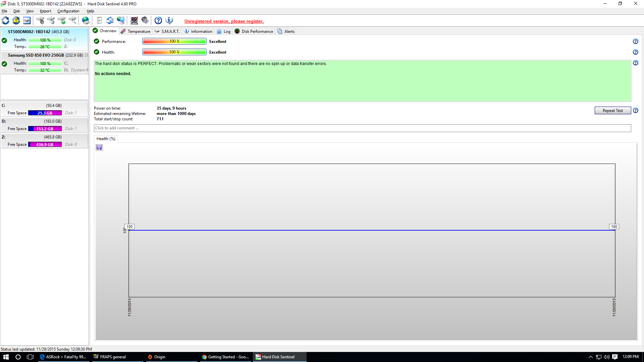Screen dimensions: 644x362
Task: Select the Z: partition entry
Action: (x=45, y=141)
